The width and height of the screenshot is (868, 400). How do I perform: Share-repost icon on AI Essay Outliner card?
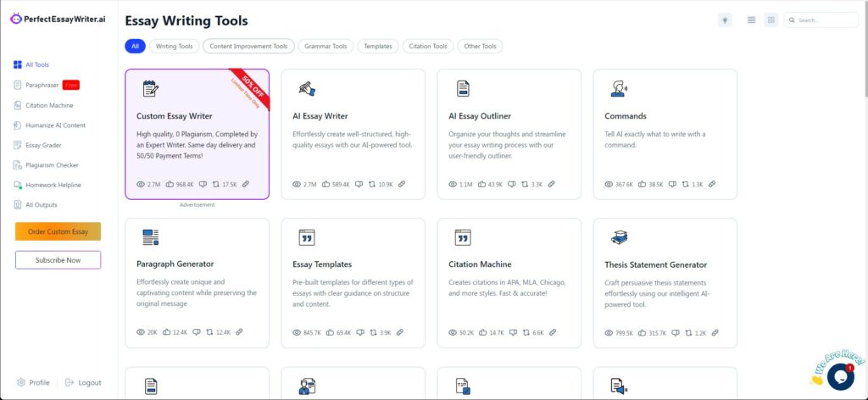(x=525, y=184)
